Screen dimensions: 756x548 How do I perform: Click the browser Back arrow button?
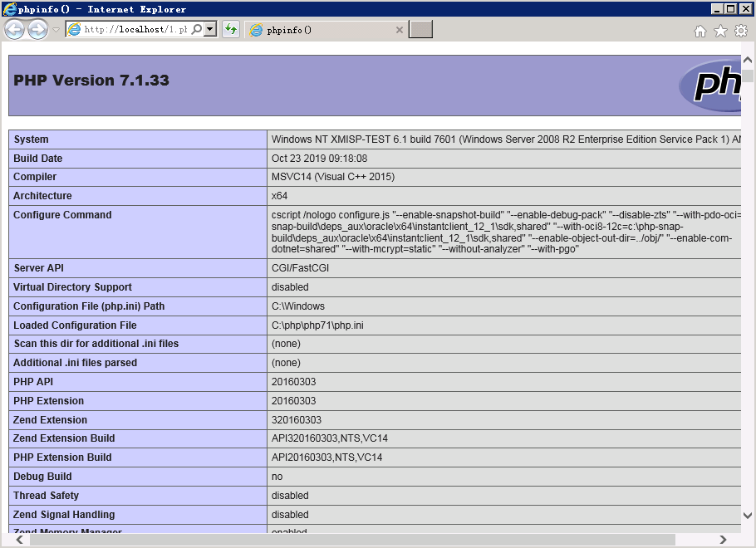(14, 30)
